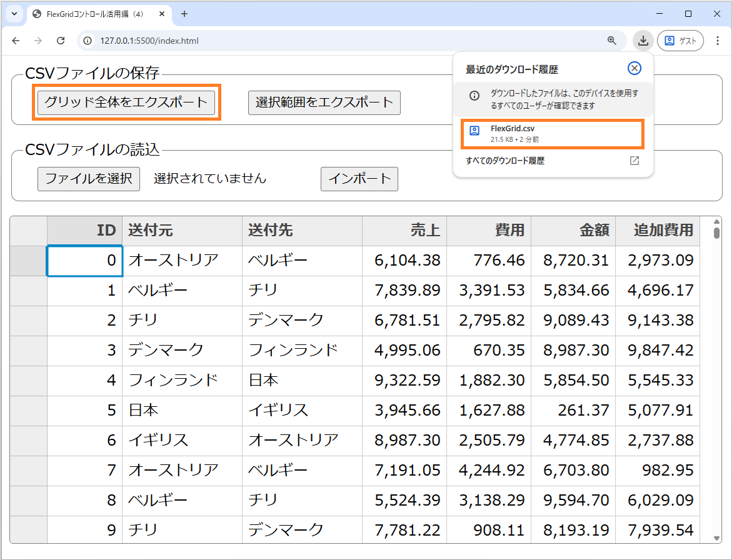Select the 261.37 cell

point(573,410)
